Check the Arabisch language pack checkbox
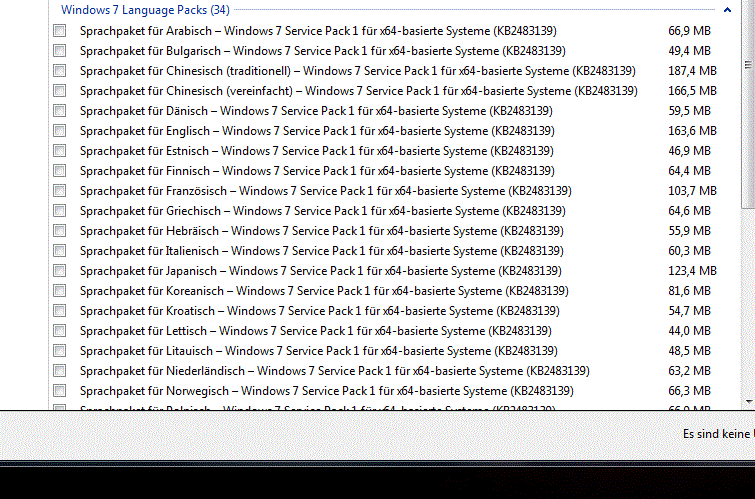 coord(60,31)
